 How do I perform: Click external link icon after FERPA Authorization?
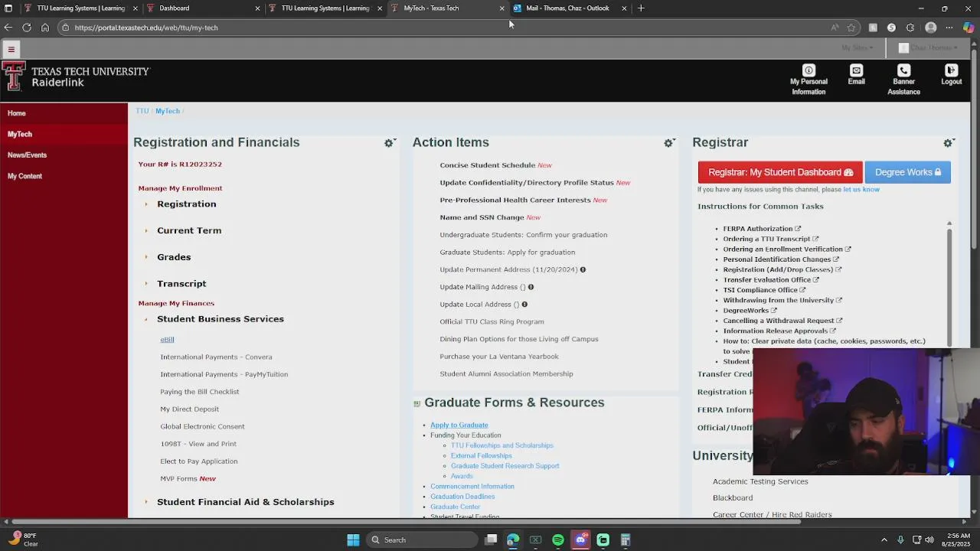pyautogui.click(x=798, y=229)
